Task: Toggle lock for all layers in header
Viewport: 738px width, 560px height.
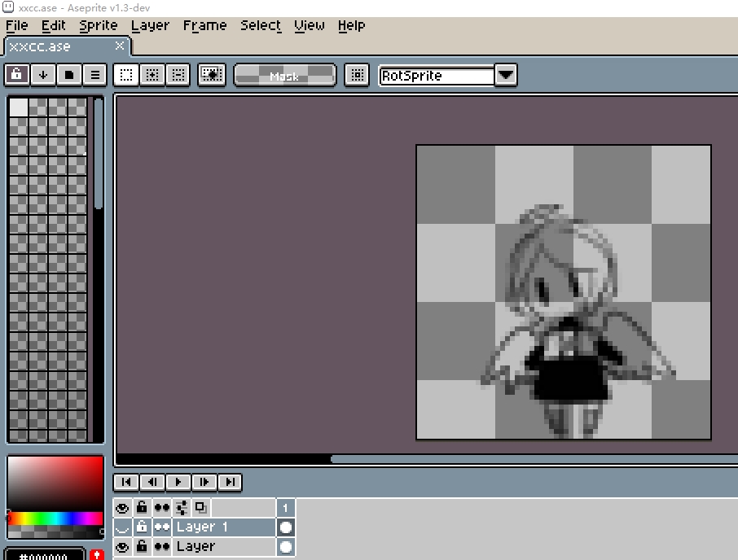Action: (142, 508)
